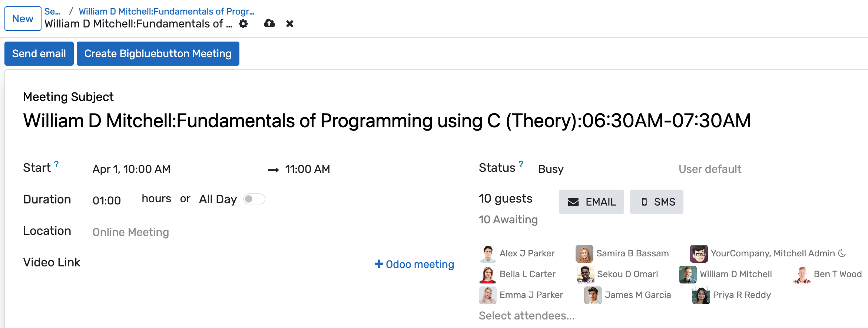This screenshot has height=328, width=868.
Task: Expand the Select attendees picker
Action: 526,316
